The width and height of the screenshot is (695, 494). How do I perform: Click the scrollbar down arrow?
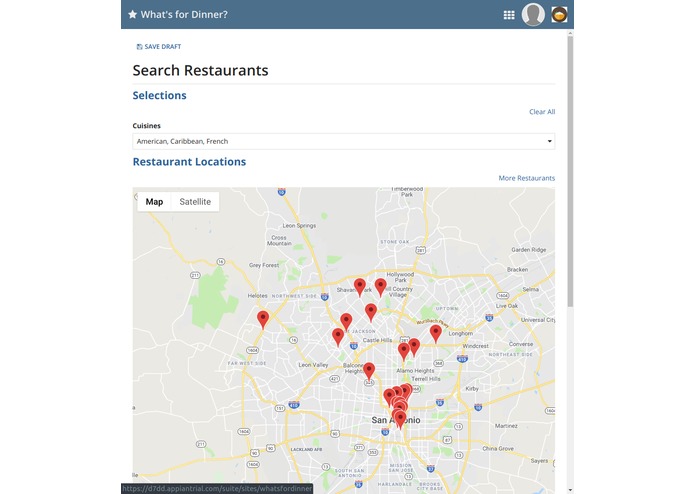point(570,490)
